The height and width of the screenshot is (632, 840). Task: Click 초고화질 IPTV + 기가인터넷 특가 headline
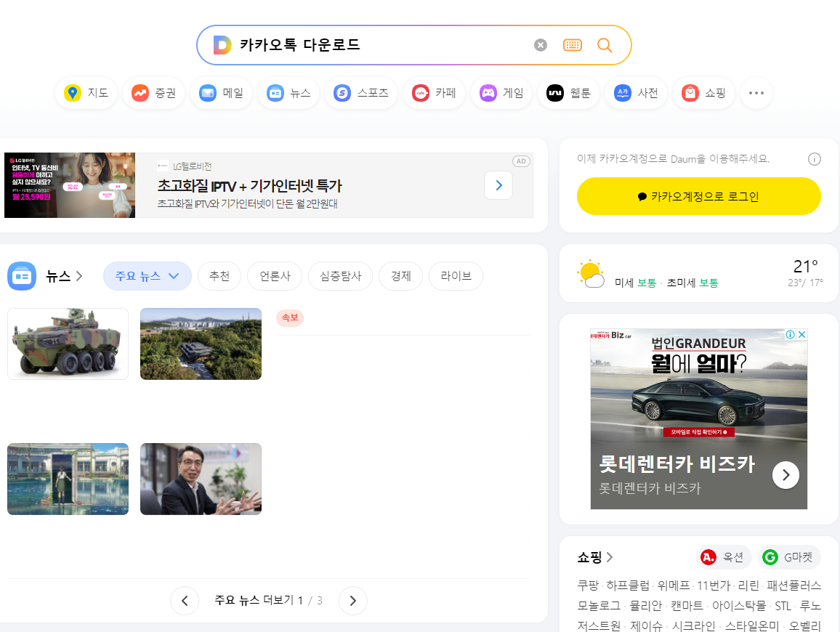[x=250, y=186]
